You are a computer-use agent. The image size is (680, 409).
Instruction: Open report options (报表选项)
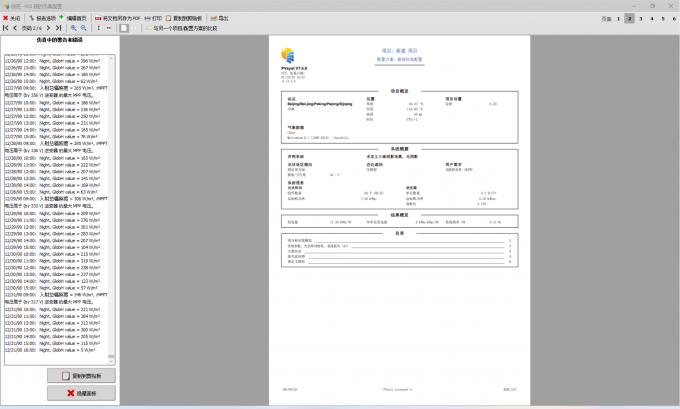point(42,18)
